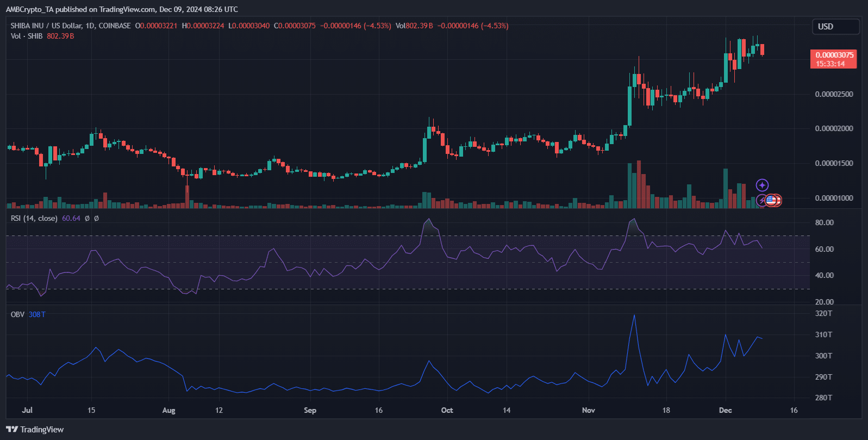
Task: Click the purple star event marker icon
Action: click(763, 185)
